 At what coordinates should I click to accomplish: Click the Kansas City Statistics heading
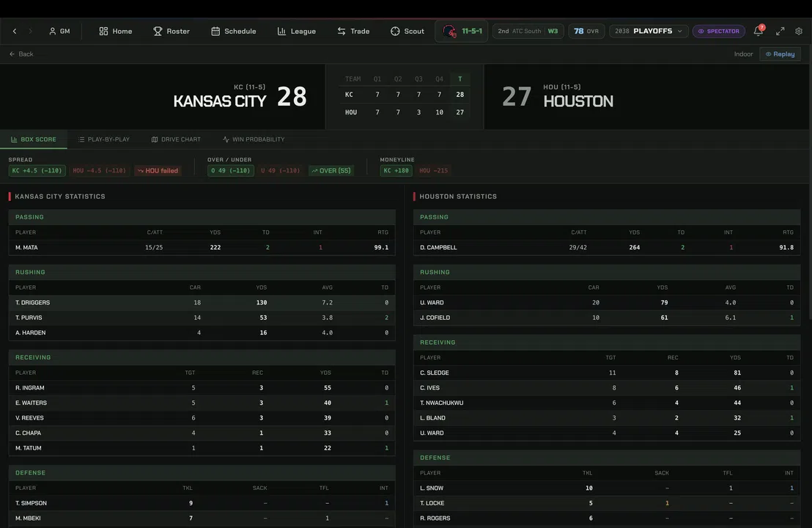[60, 197]
